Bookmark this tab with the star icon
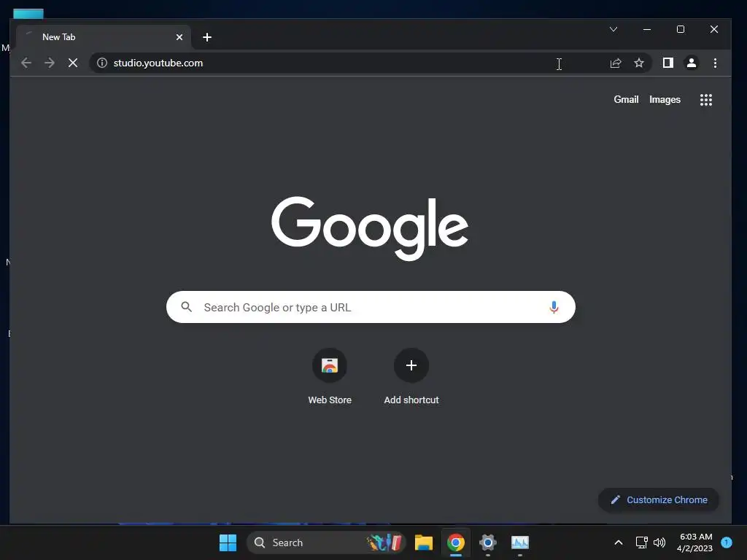747x560 pixels. pos(639,63)
